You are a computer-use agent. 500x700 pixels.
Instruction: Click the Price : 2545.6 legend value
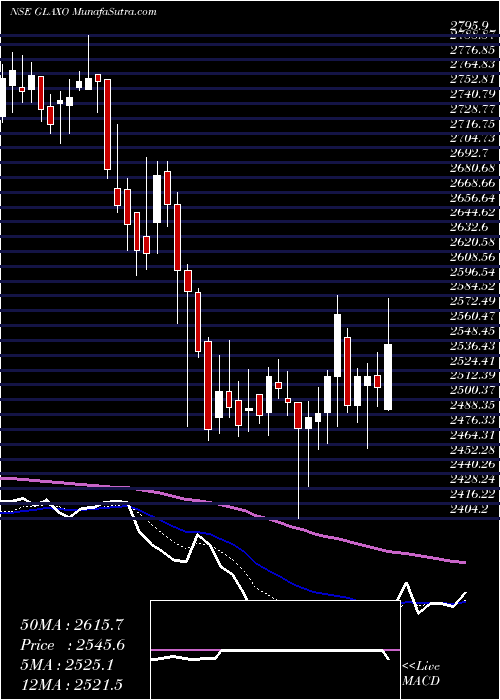click(72, 645)
